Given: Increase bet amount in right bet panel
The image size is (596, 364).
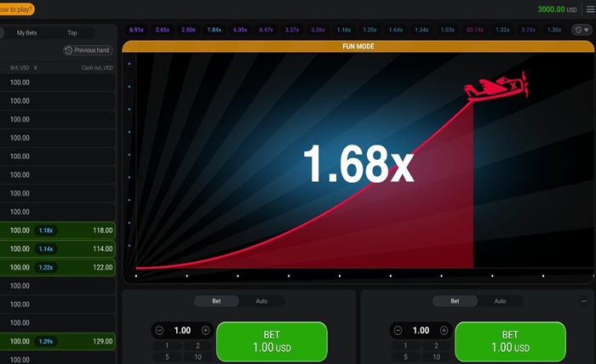Looking at the screenshot, I should point(444,330).
